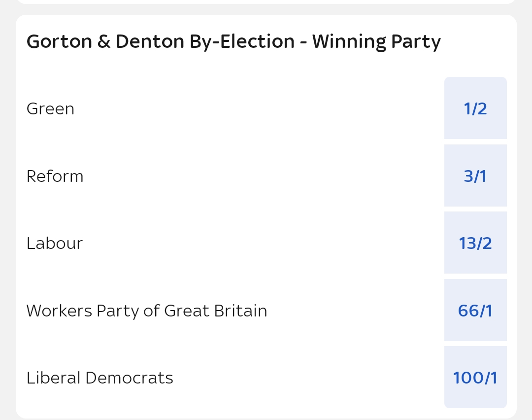Viewport: 532px width, 420px height.
Task: Tap the odds box in the Workers Party row
Action: tap(475, 311)
